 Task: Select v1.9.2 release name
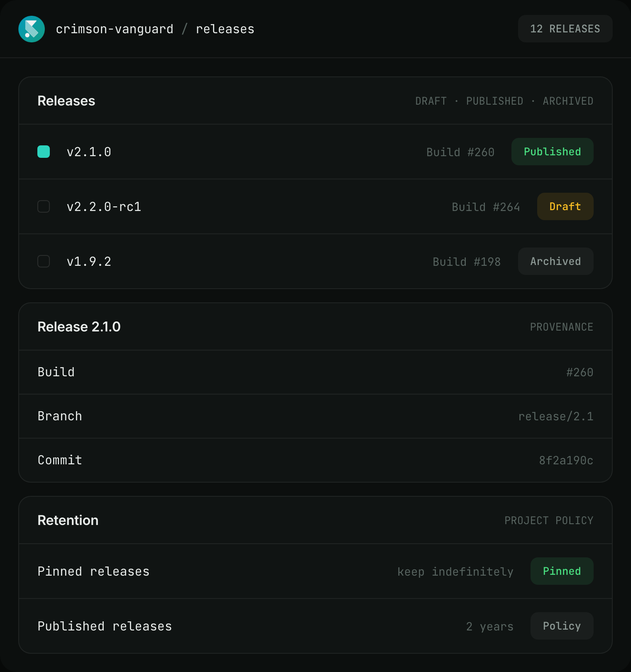point(89,262)
